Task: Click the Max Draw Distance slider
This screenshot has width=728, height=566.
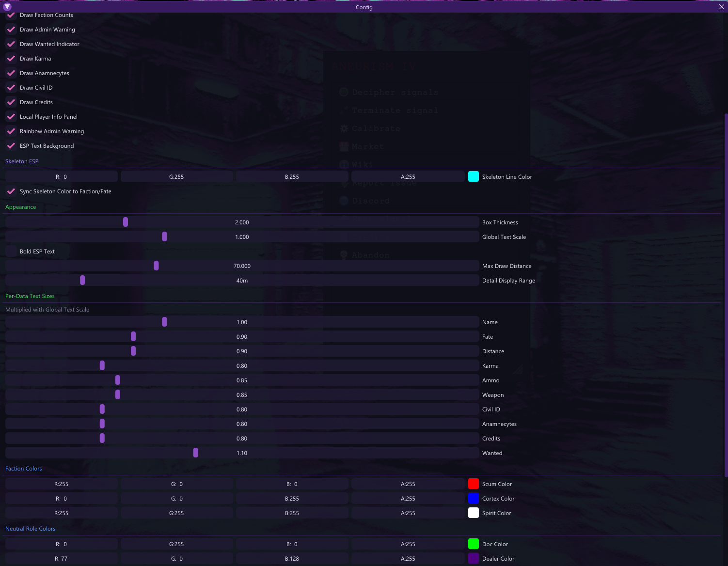Action: coord(242,266)
